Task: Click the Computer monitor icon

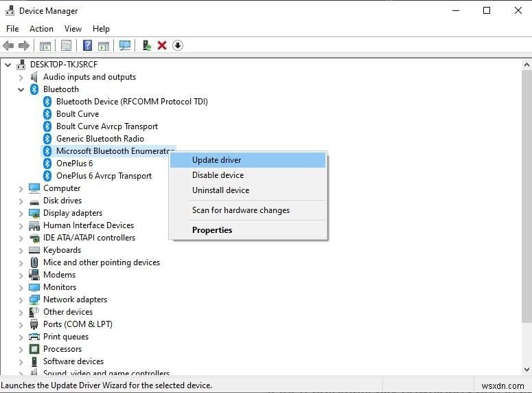Action: 34,188
